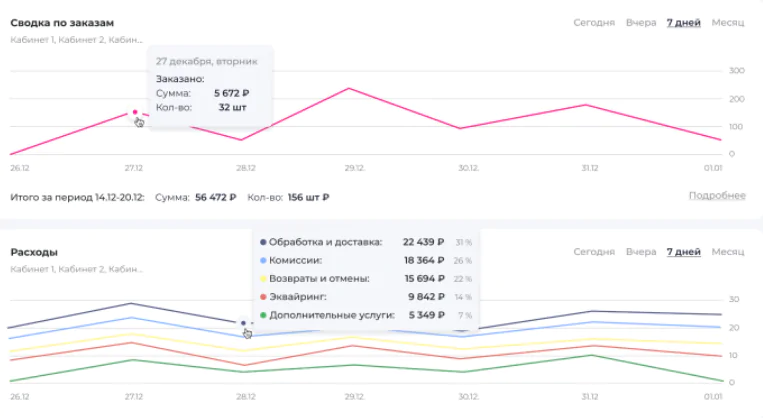Open the Подробнее link
The height and width of the screenshot is (418, 763).
717,195
